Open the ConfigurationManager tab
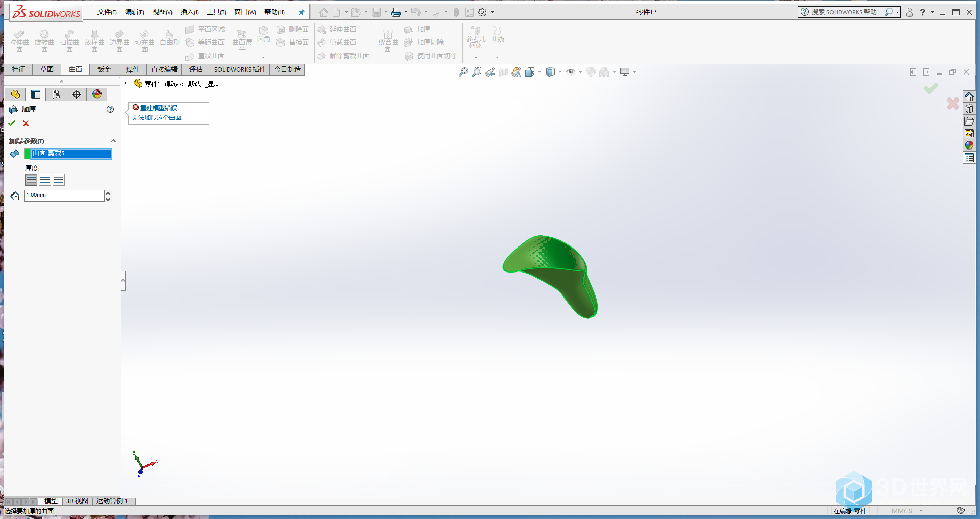Viewport: 980px width, 519px height. click(56, 94)
